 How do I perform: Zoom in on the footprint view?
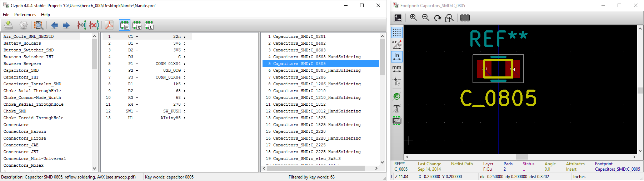coord(414,18)
